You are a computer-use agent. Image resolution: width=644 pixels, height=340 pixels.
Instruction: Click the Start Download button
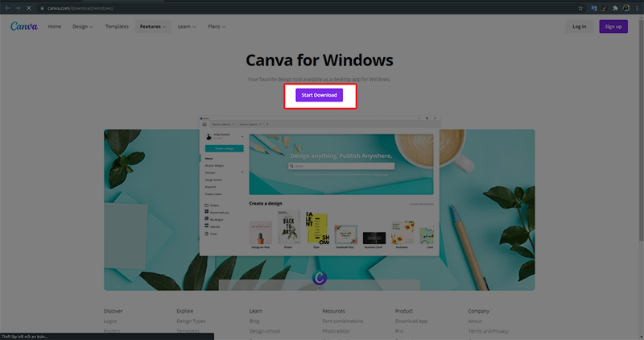pos(319,95)
